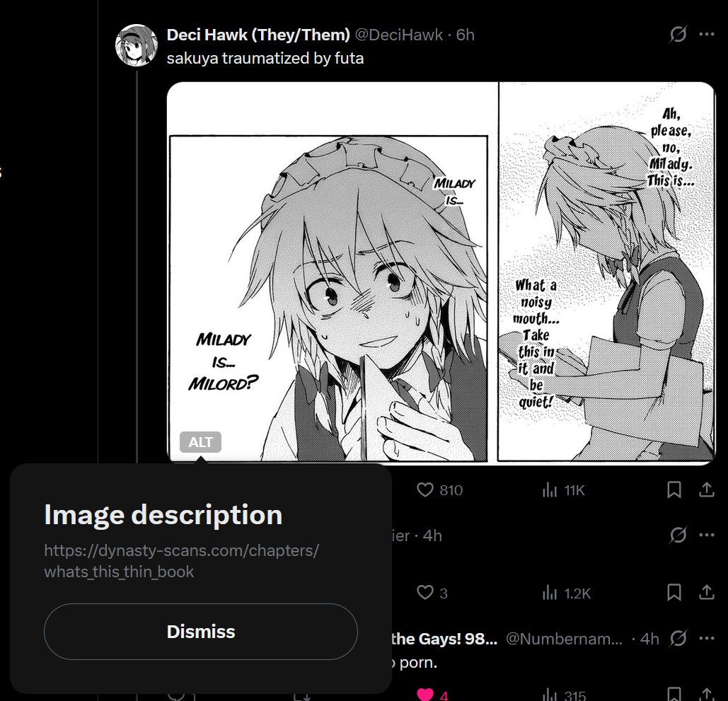
Task: Open more menu on first 4h reply
Action: click(x=706, y=535)
